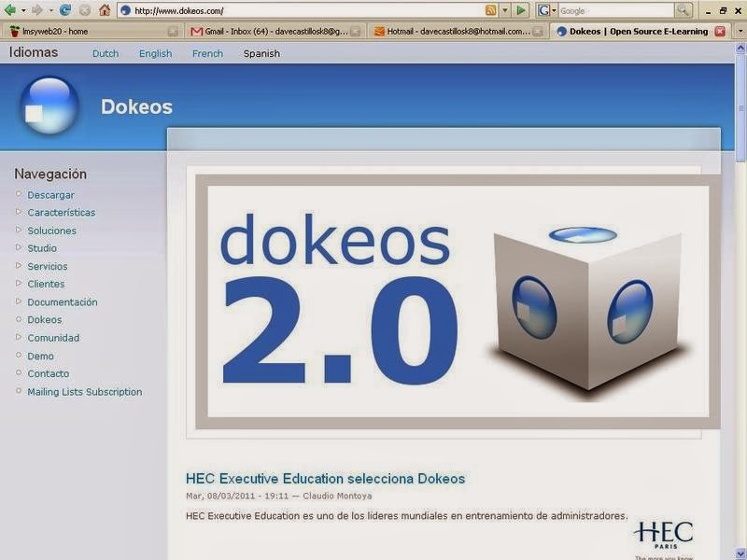Open the Documentación navigation link

(x=62, y=301)
